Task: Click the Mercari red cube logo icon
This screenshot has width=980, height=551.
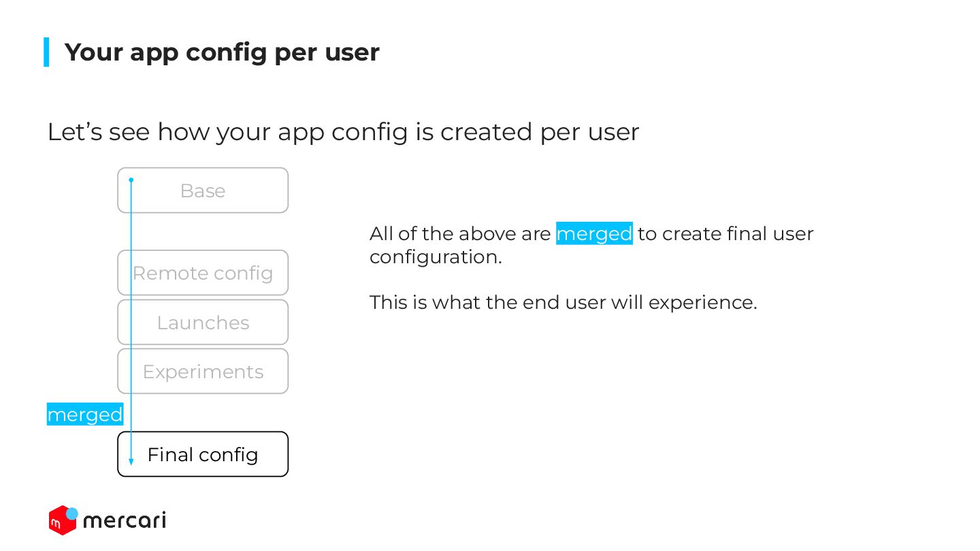Action: tap(62, 520)
